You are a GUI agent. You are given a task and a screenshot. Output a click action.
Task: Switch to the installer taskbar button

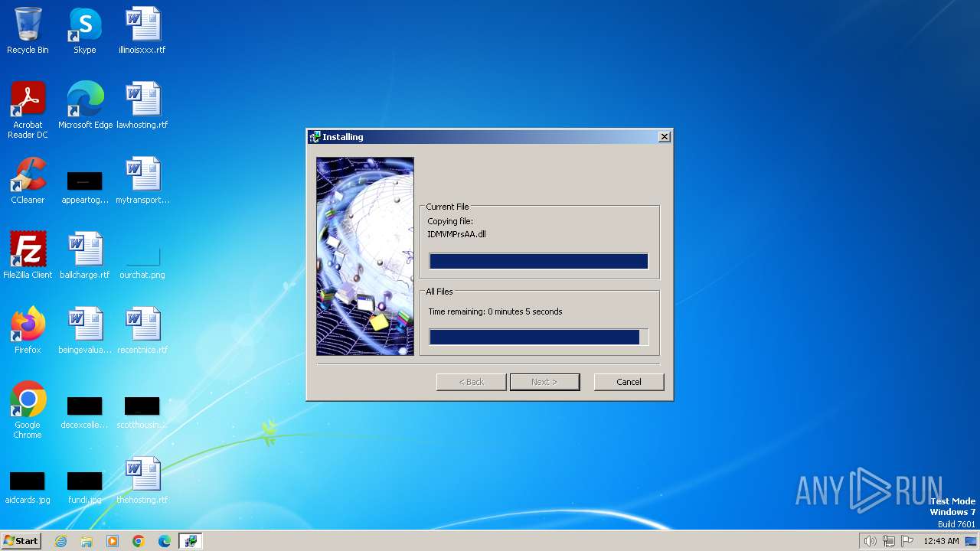(x=190, y=541)
